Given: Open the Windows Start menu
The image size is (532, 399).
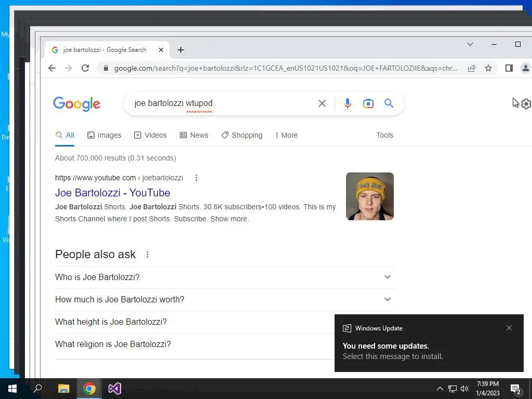Looking at the screenshot, I should coord(12,389).
